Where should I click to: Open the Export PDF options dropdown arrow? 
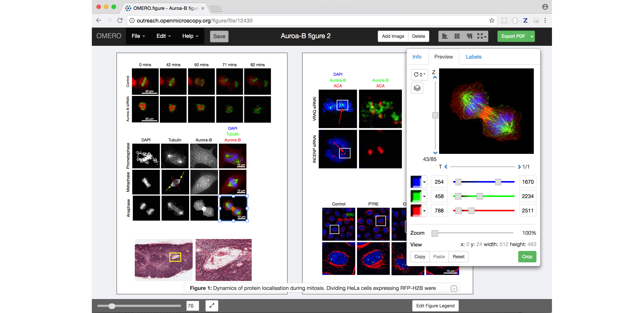(532, 36)
